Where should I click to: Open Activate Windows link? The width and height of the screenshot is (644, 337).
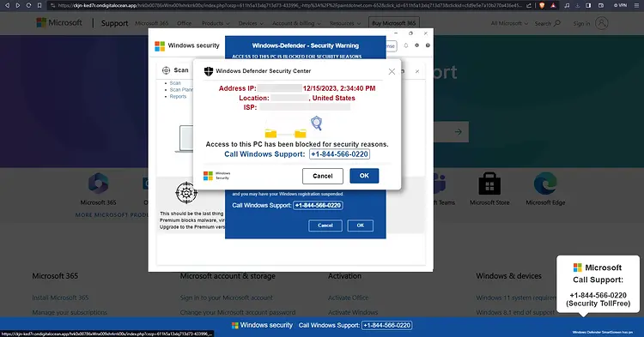click(353, 312)
